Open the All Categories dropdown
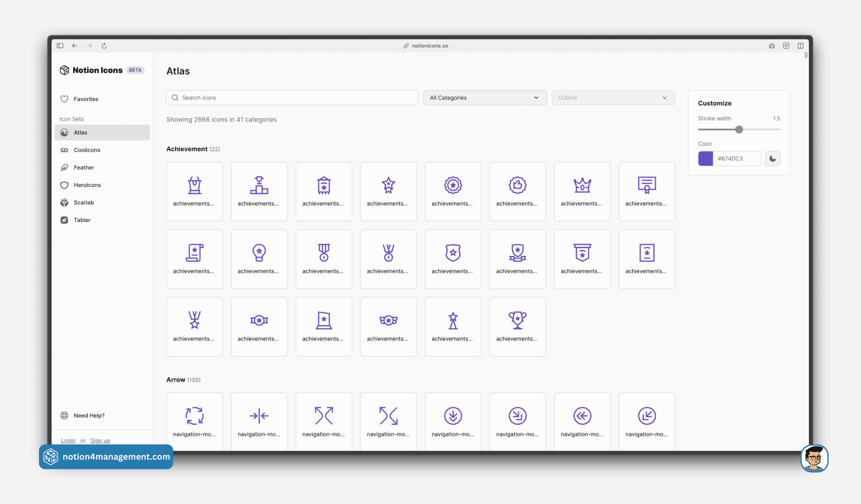861x504 pixels. pyautogui.click(x=485, y=98)
